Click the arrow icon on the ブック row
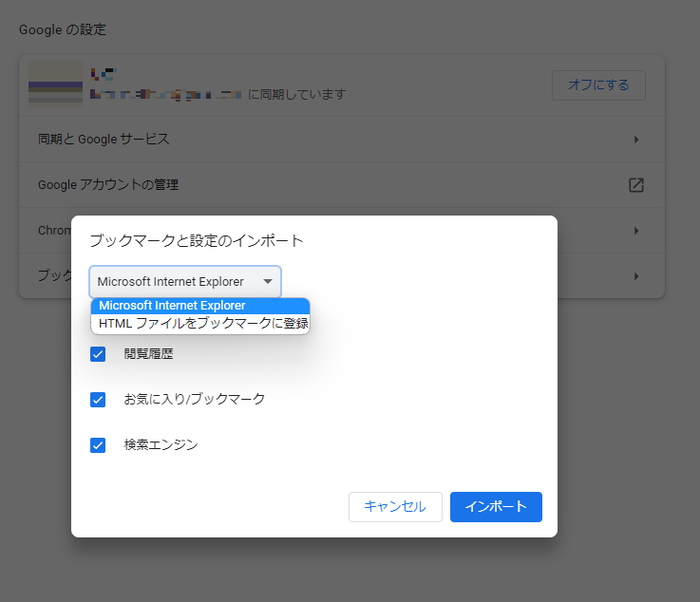Viewport: 700px width, 602px height. point(636,276)
